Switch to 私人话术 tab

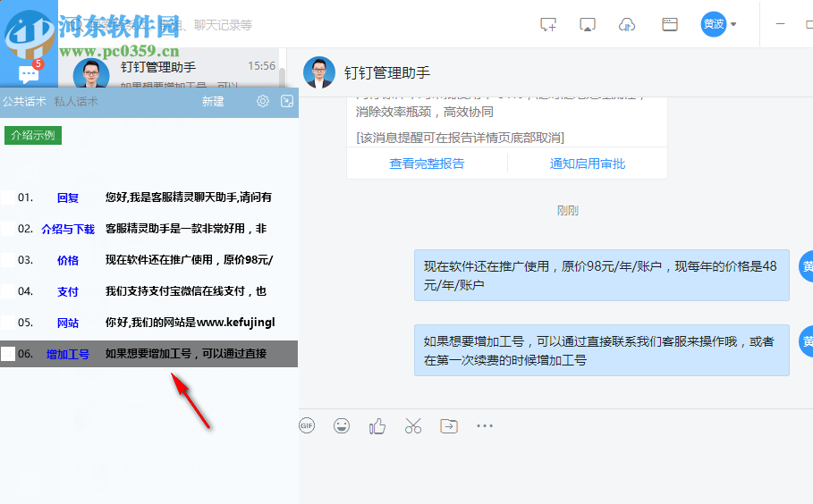(x=76, y=102)
